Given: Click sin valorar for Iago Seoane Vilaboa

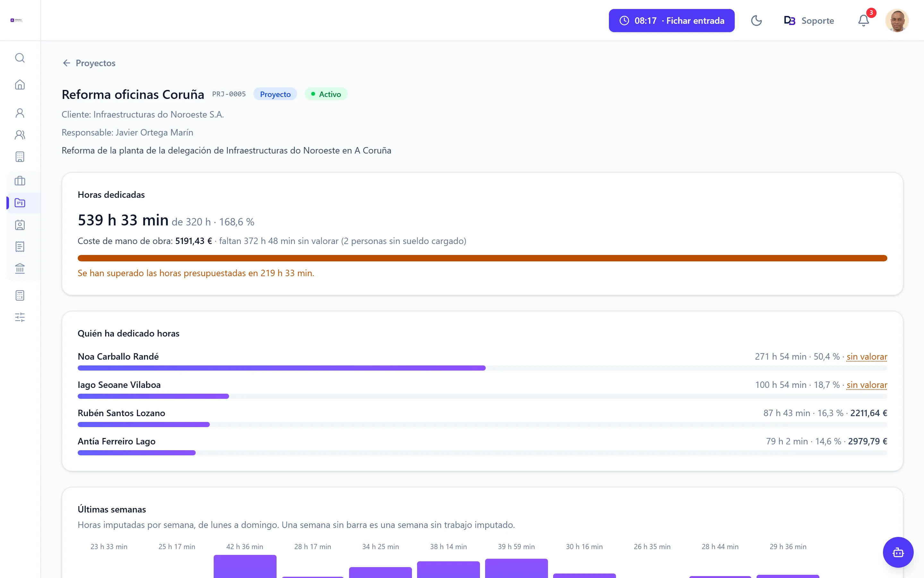Looking at the screenshot, I should tap(867, 385).
